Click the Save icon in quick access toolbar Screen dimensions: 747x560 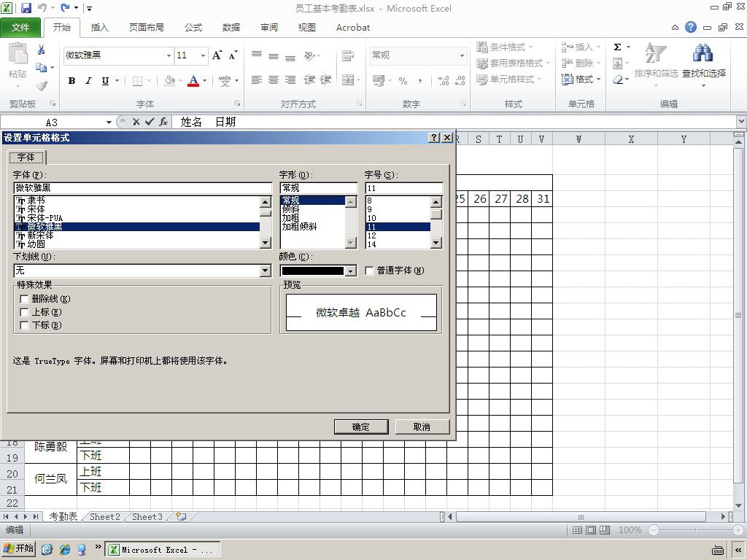pos(26,8)
